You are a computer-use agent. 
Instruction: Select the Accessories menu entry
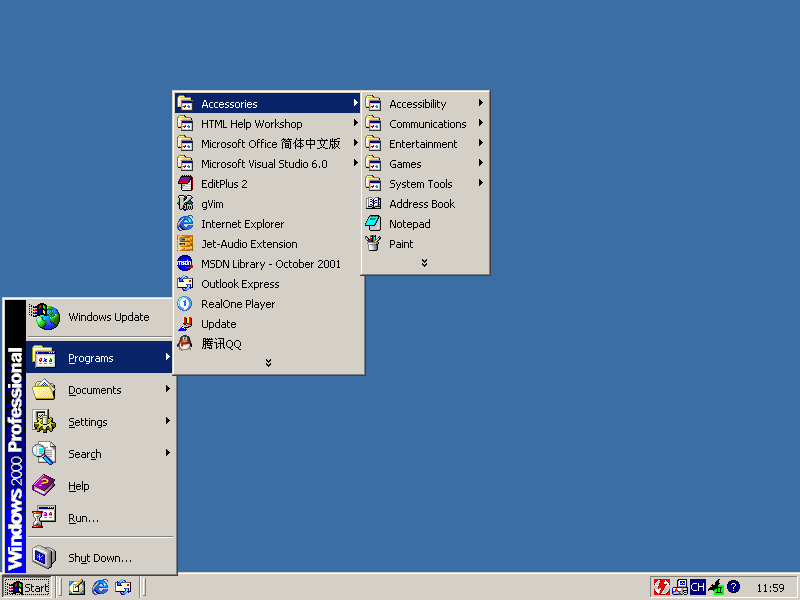[268, 104]
